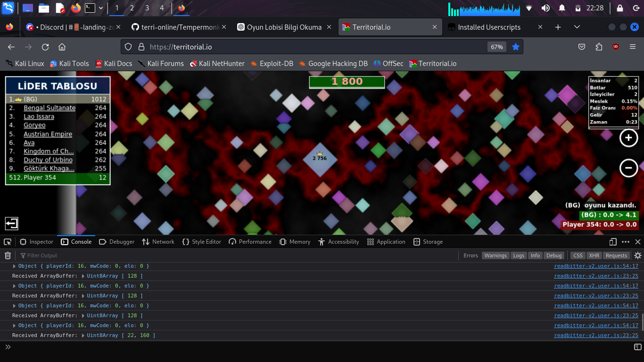Toggle the CSS console filter
Image resolution: width=644 pixels, height=362 pixels.
coord(578,255)
